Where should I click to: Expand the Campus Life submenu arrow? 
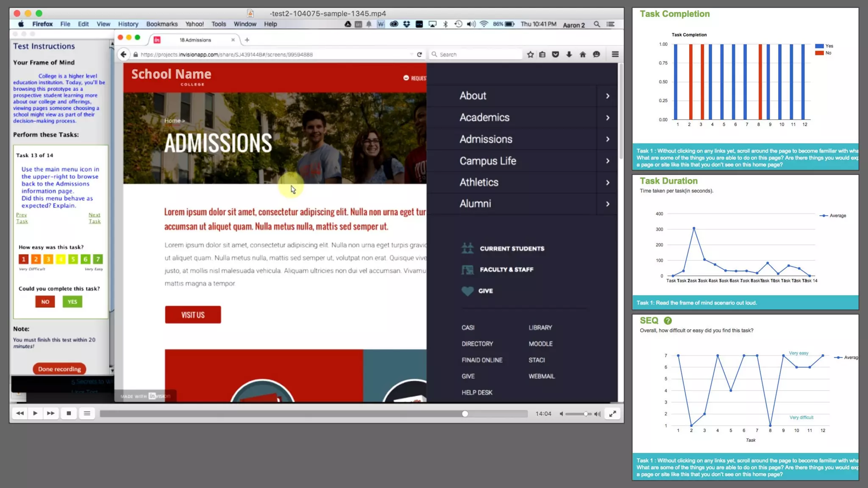tap(607, 161)
